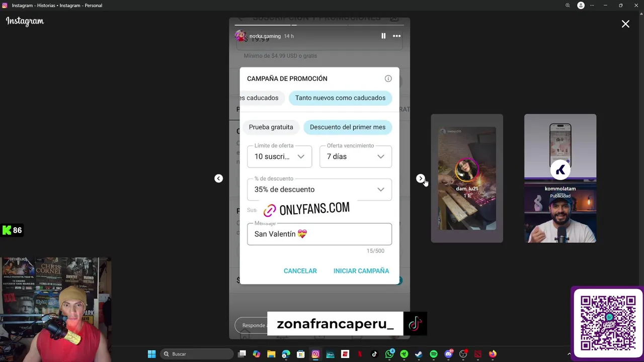Open File Explorer from the taskbar

(x=271, y=354)
